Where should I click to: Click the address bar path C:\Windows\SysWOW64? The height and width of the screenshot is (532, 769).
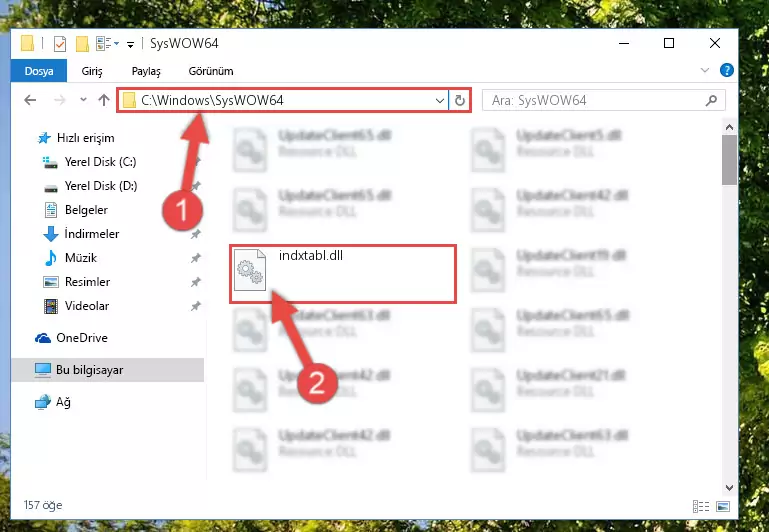coord(212,100)
